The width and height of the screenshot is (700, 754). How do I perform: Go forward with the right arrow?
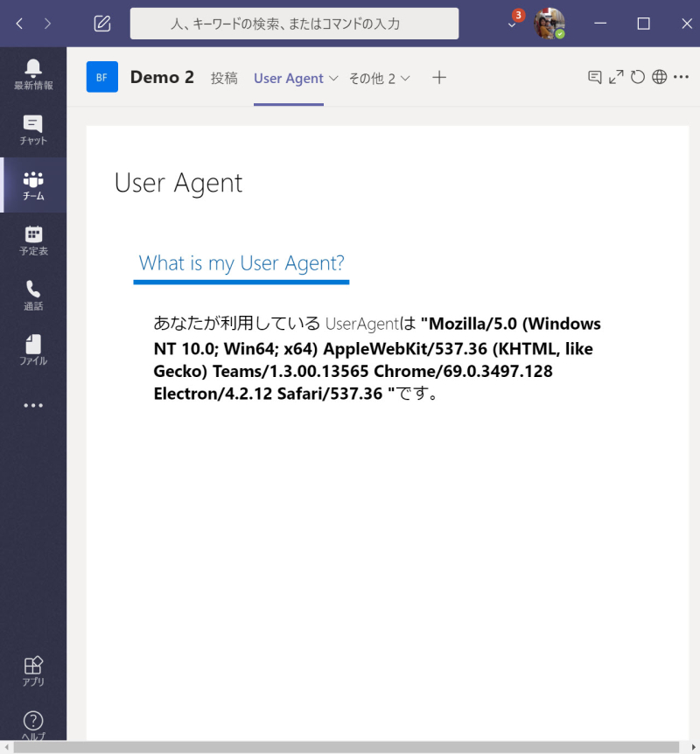[47, 24]
